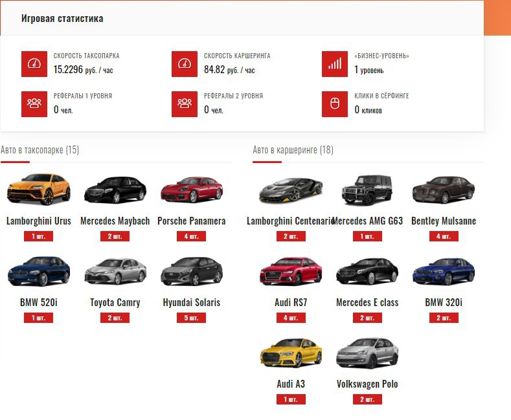Viewport: 511px width, 420px height.
Task: Click the '2 шт.' badge under BMW 320i
Action: (x=444, y=318)
